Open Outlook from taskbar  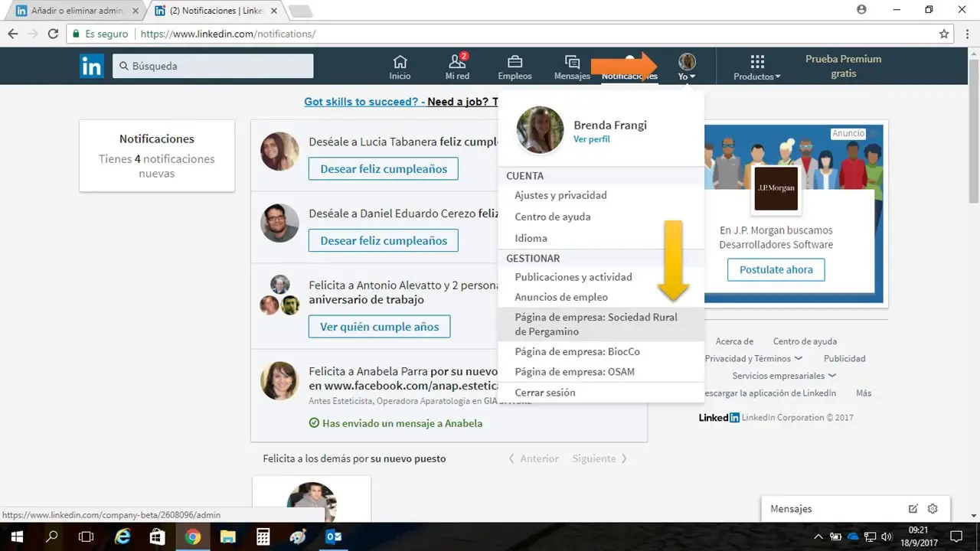pos(333,536)
